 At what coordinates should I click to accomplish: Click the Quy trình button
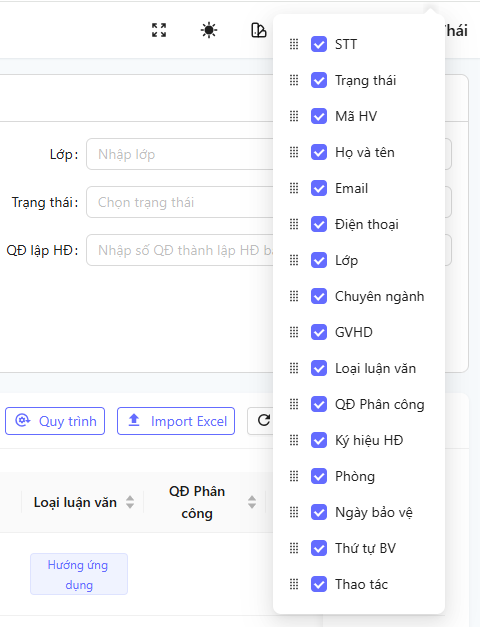[55, 421]
